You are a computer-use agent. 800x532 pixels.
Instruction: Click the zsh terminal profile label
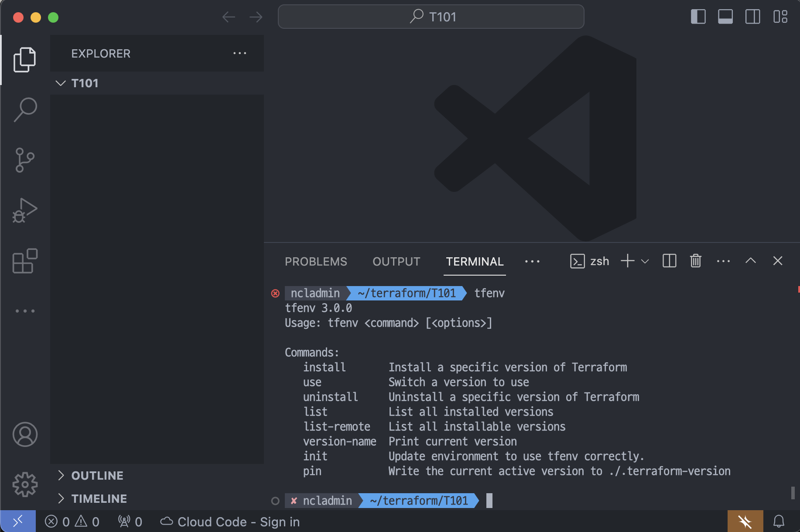pos(589,261)
